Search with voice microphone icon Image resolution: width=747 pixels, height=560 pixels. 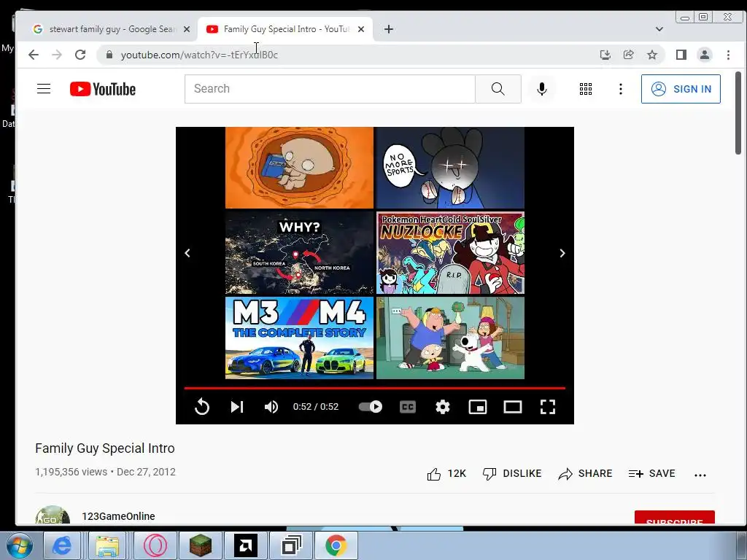[542, 89]
